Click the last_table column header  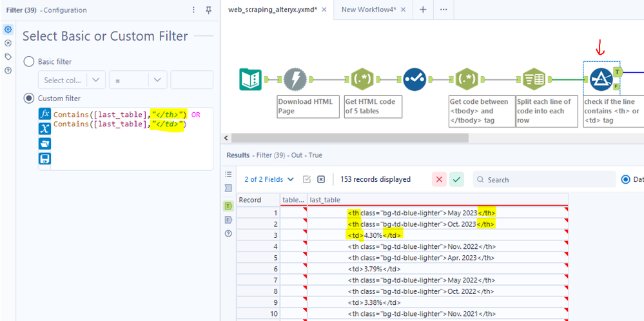tap(438, 199)
